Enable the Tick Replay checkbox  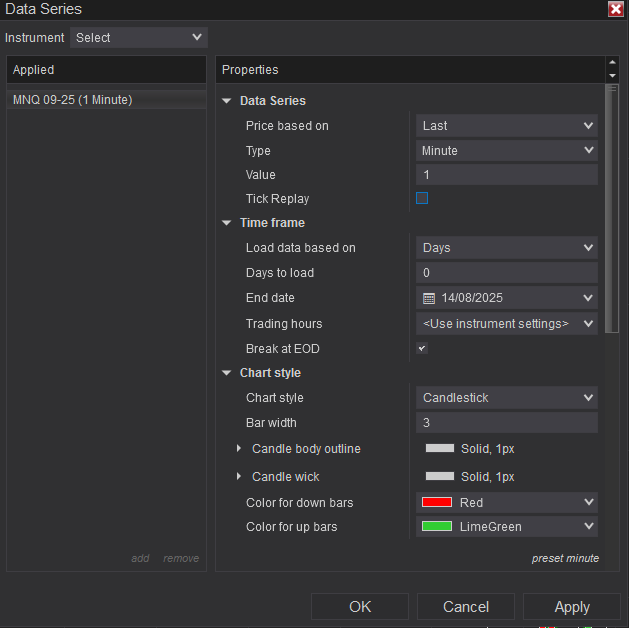422,198
